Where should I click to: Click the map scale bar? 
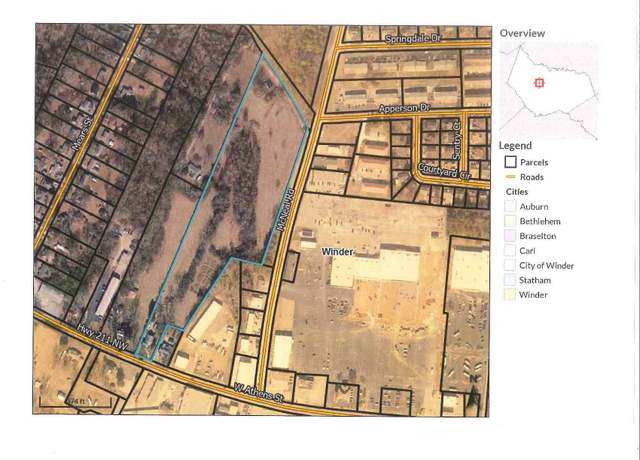click(76, 401)
